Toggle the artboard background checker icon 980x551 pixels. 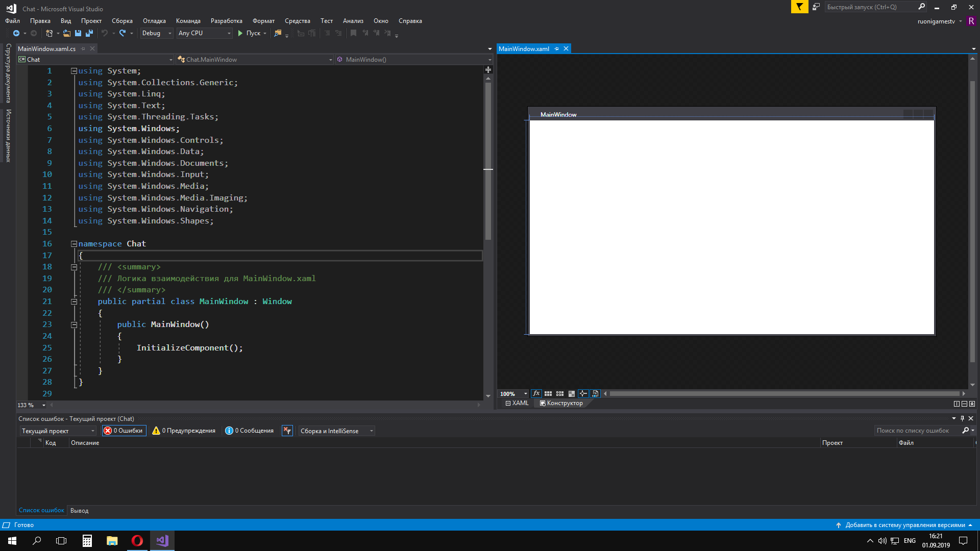tap(572, 394)
